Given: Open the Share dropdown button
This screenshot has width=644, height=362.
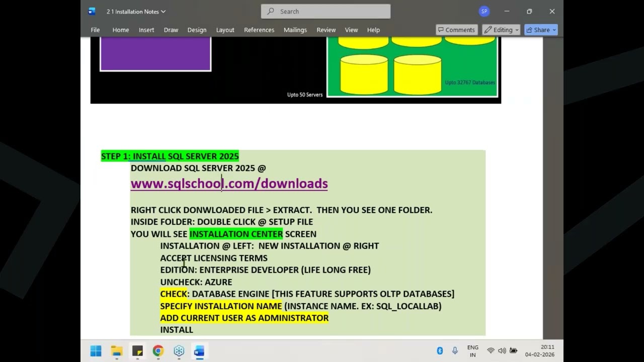Looking at the screenshot, I should tap(541, 30).
